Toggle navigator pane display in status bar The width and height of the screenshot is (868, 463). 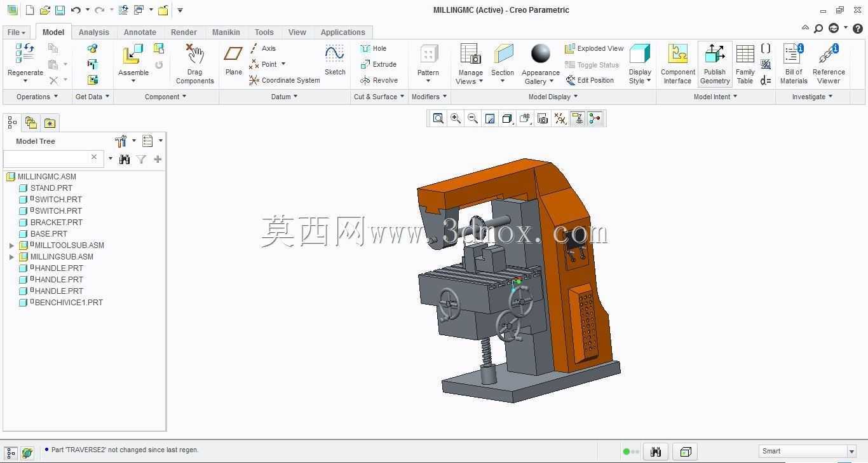click(11, 453)
